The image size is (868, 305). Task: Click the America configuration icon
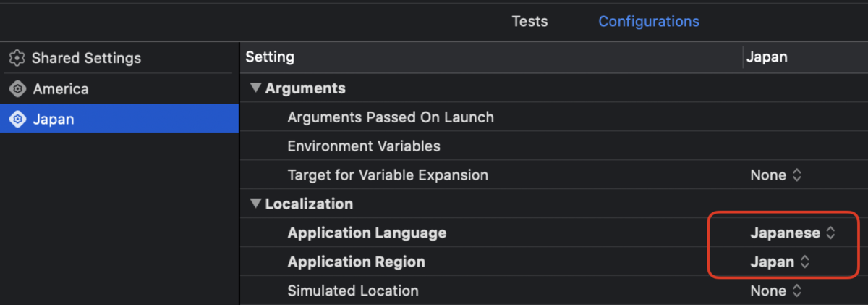(x=17, y=89)
